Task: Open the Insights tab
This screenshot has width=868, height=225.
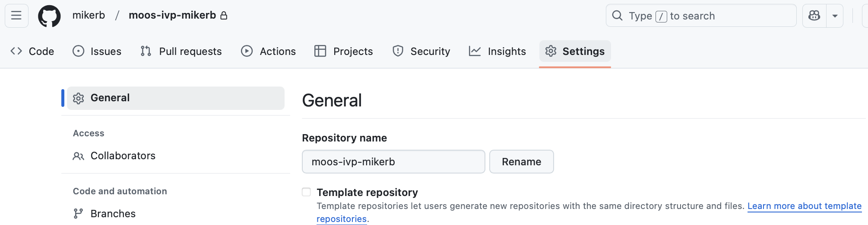Action: tap(497, 51)
